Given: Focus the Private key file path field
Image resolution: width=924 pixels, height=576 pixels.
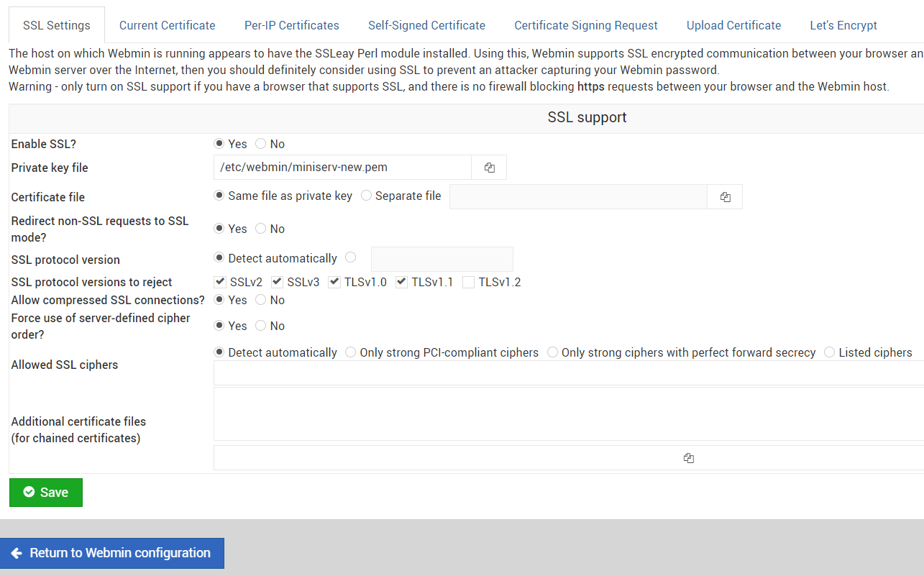Looking at the screenshot, I should (x=342, y=168).
